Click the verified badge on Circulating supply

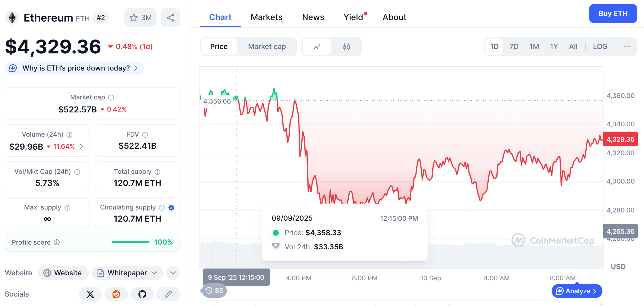pyautogui.click(x=171, y=207)
